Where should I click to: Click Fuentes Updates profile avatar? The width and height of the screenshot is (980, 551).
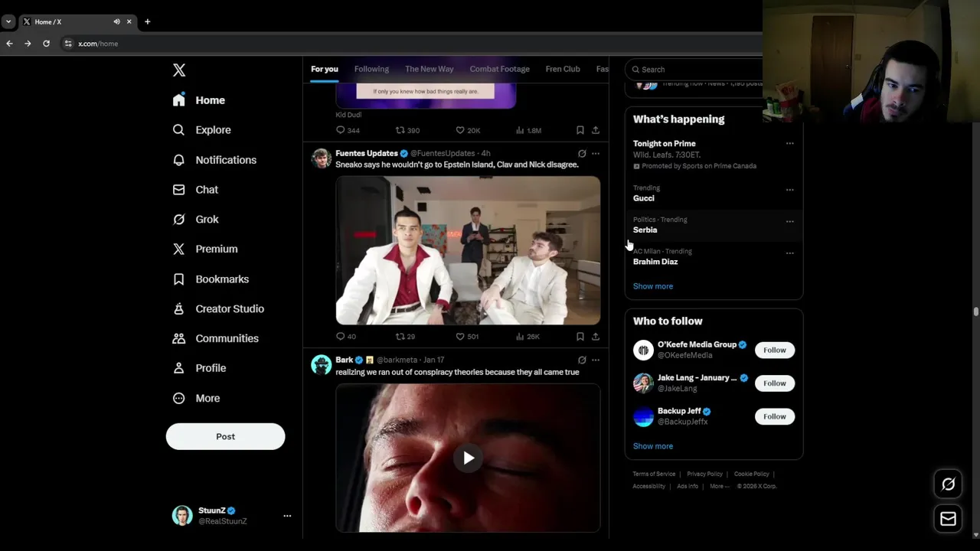pos(321,158)
